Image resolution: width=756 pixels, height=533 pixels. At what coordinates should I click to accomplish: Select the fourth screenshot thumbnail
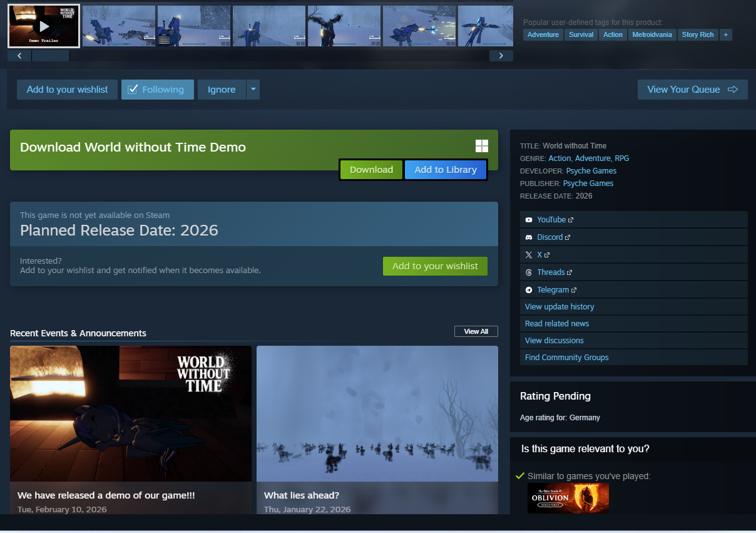[x=269, y=26]
